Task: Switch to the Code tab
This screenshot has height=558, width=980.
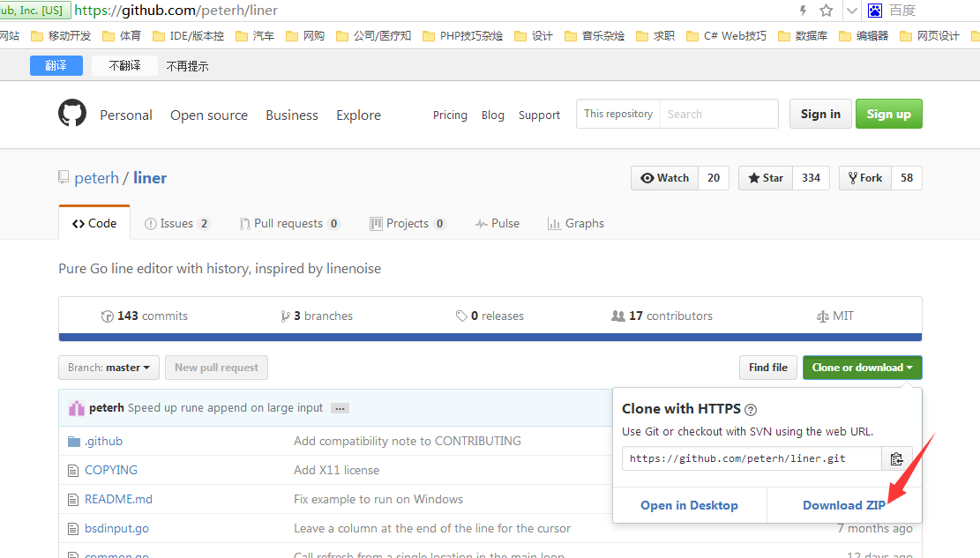Action: click(94, 224)
